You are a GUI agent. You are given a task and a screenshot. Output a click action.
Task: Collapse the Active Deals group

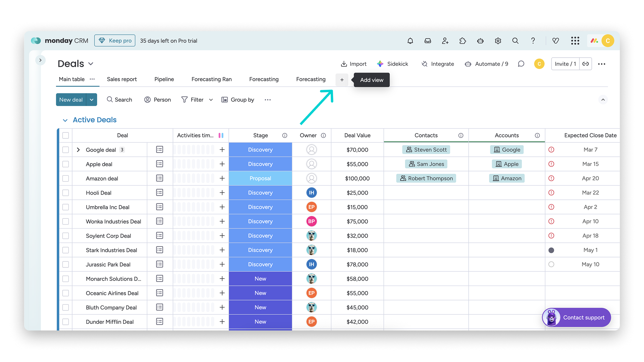[x=65, y=120]
